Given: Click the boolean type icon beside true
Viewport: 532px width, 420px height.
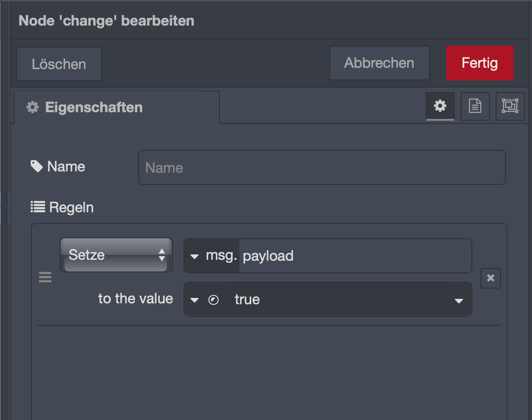Looking at the screenshot, I should [x=214, y=300].
